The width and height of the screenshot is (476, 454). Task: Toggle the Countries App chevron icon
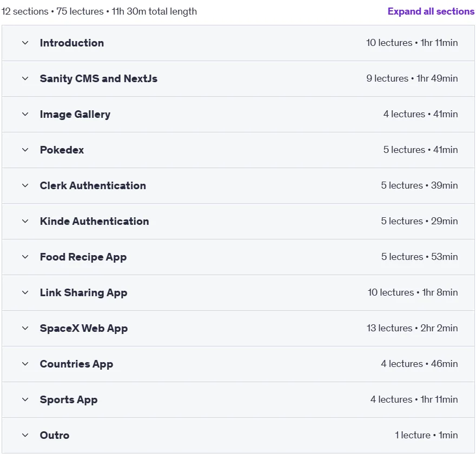[x=25, y=364]
